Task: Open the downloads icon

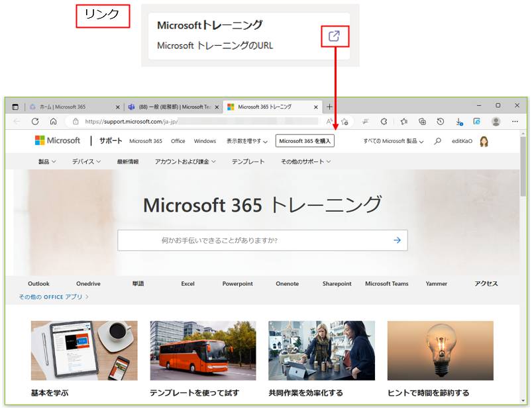Action: 459,121
